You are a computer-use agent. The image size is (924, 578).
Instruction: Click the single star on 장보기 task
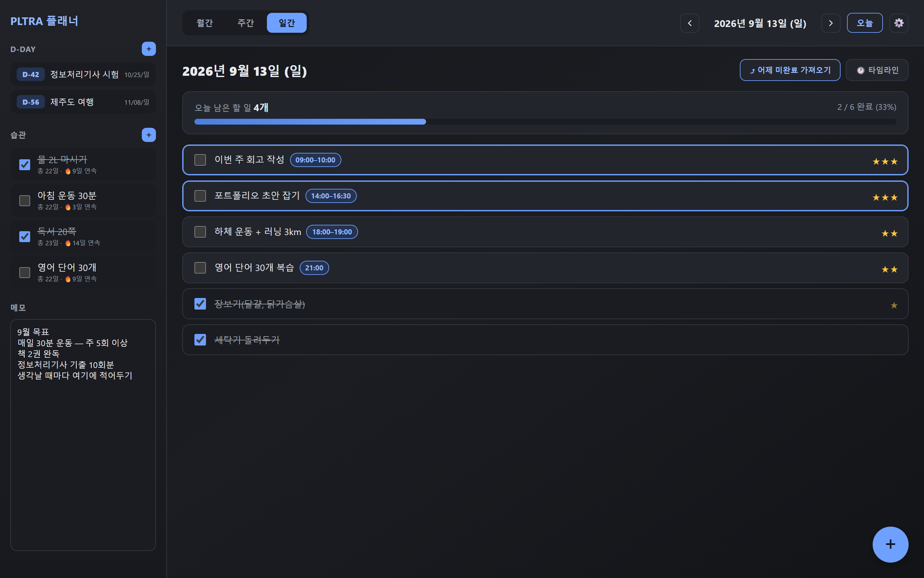click(x=894, y=305)
